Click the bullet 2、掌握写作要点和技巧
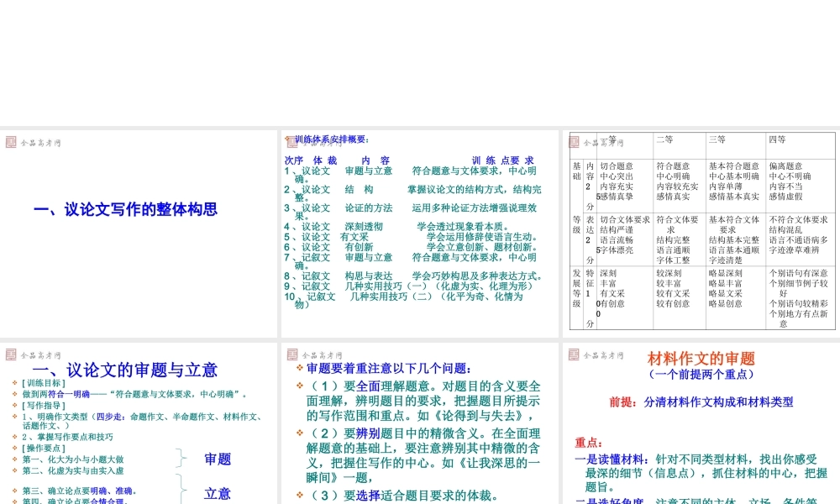This screenshot has height=504, width=840. coord(67,437)
